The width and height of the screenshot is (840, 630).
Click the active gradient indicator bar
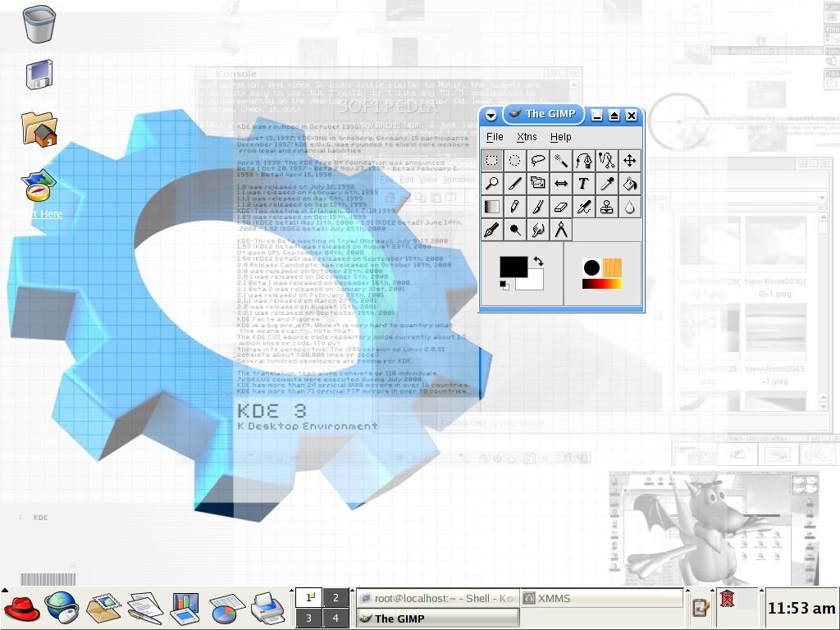(x=602, y=283)
